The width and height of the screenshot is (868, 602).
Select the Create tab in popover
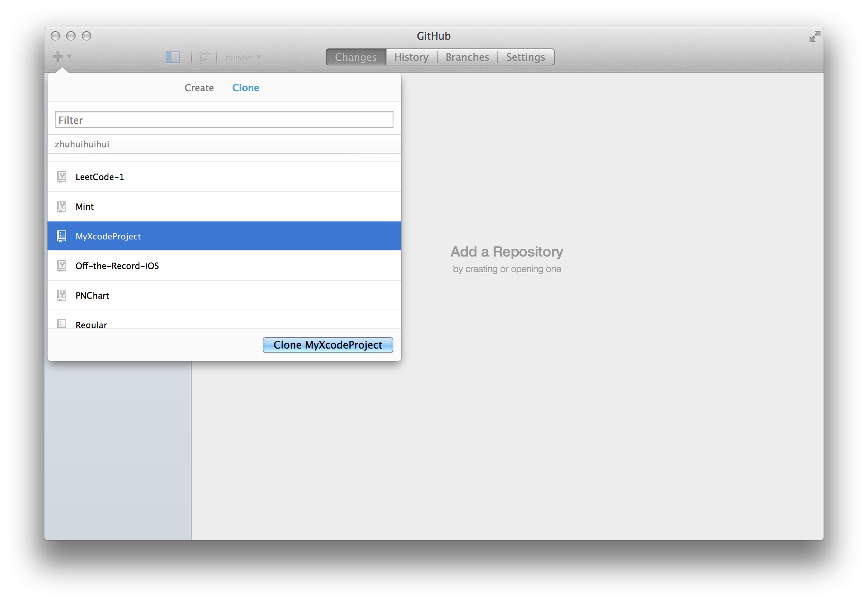click(199, 88)
